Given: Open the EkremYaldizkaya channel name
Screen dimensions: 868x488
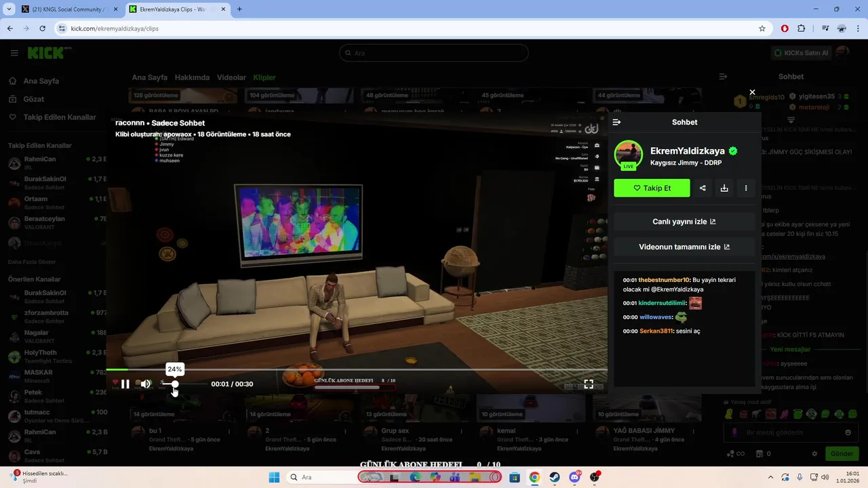Looking at the screenshot, I should [x=688, y=151].
